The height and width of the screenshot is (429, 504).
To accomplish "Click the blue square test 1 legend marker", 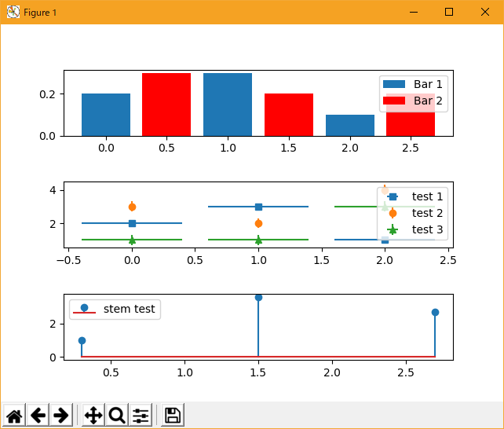I will pos(393,196).
